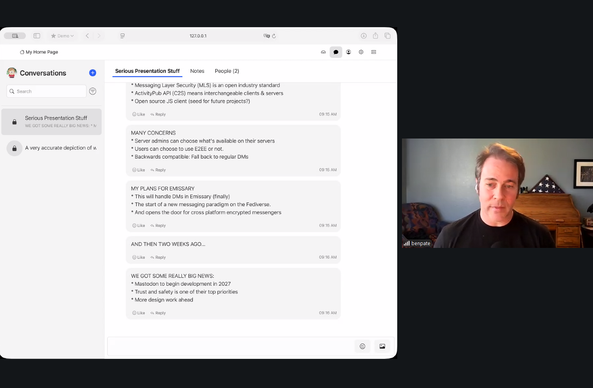Screen dimensions: 593x388
Task: Click the 'Users can choose to use E2EE or not' line
Action: click(177, 149)
